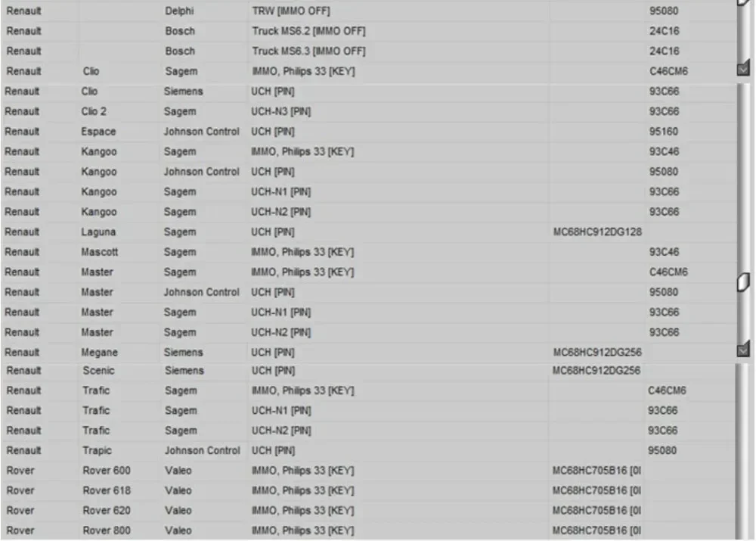Select the Mascott Sagem IMMO row

(x=368, y=253)
